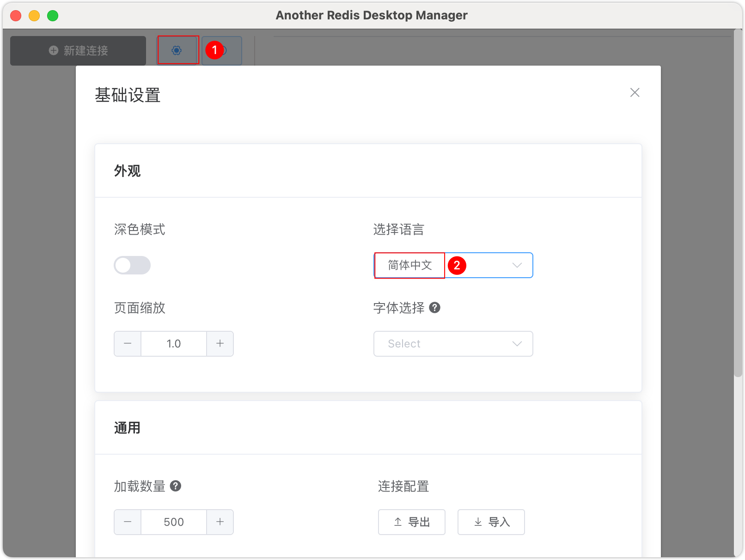Click the window's vertical scrollbar
The width and height of the screenshot is (745, 560).
click(738, 203)
